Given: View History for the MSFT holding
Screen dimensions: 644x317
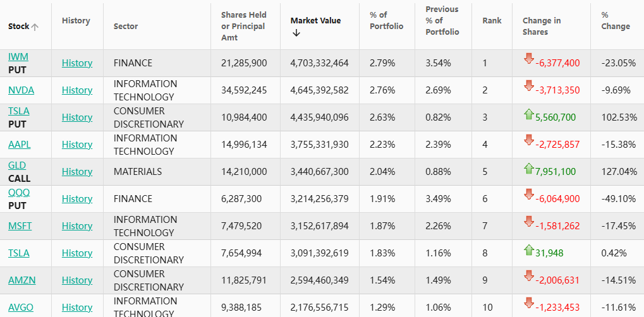Looking at the screenshot, I should (x=77, y=226).
